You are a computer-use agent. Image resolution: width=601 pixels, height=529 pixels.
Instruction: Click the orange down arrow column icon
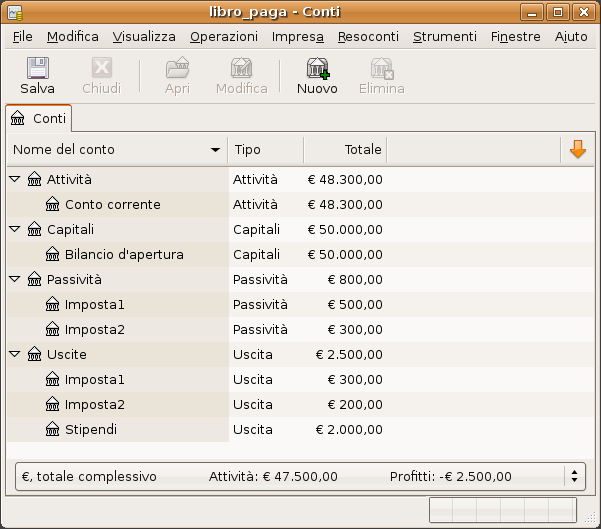point(577,149)
